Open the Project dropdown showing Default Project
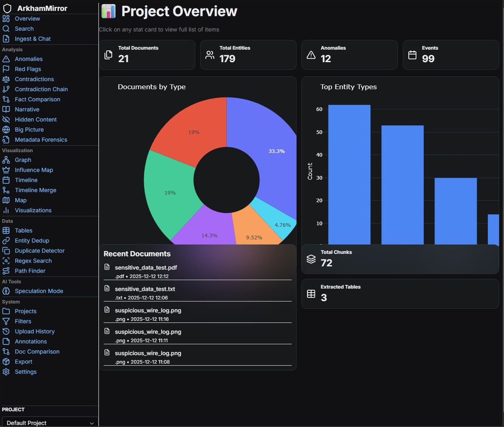 [50, 422]
